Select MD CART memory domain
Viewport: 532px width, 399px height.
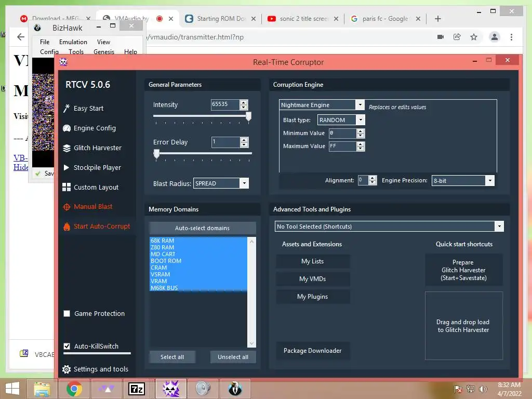(198, 254)
